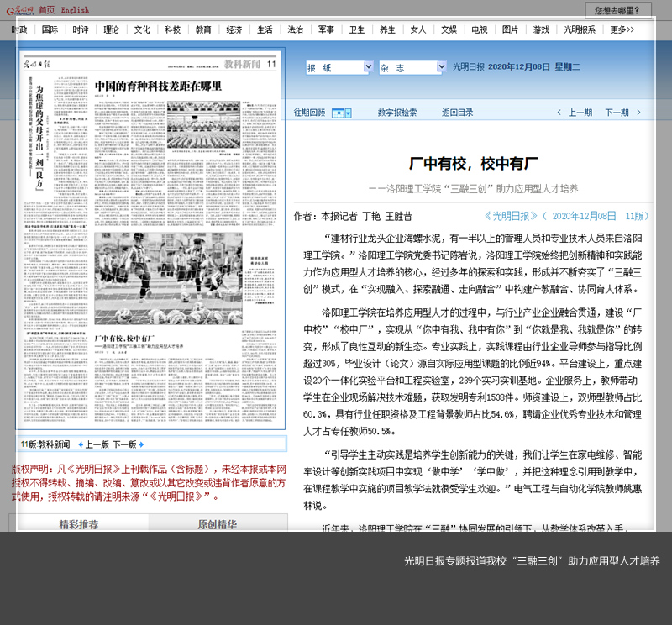Click the English link at the top

(75, 10)
